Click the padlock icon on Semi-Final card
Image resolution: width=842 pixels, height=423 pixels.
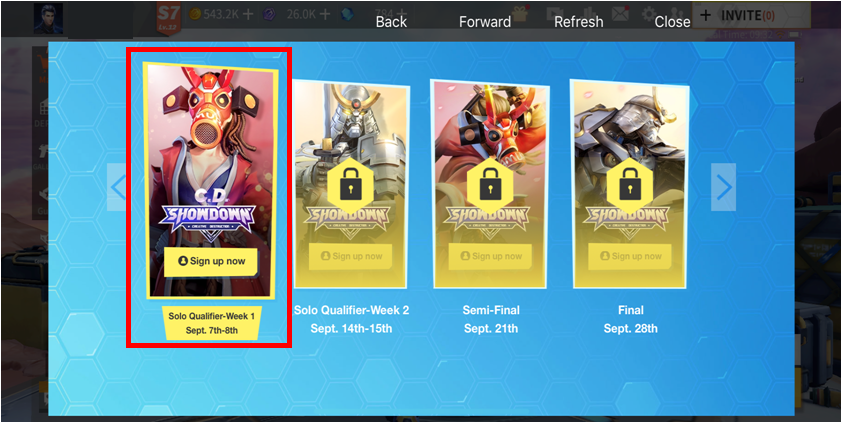click(490, 184)
